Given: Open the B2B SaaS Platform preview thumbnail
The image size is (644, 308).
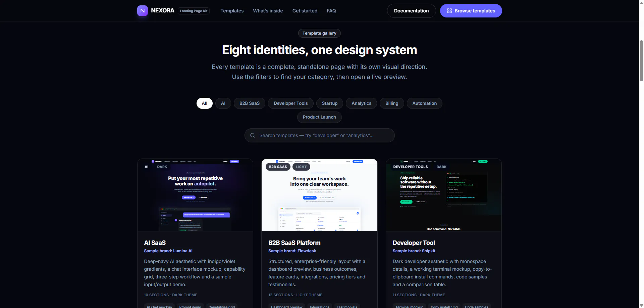Looking at the screenshot, I should pos(319,195).
